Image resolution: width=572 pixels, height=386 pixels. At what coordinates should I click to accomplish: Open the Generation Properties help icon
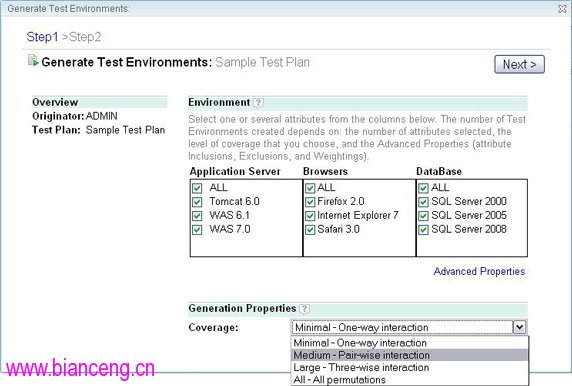[x=304, y=309]
